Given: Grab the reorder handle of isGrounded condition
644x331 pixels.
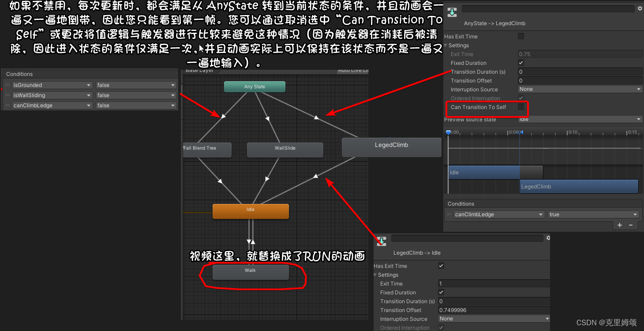Looking at the screenshot, I should point(7,85).
